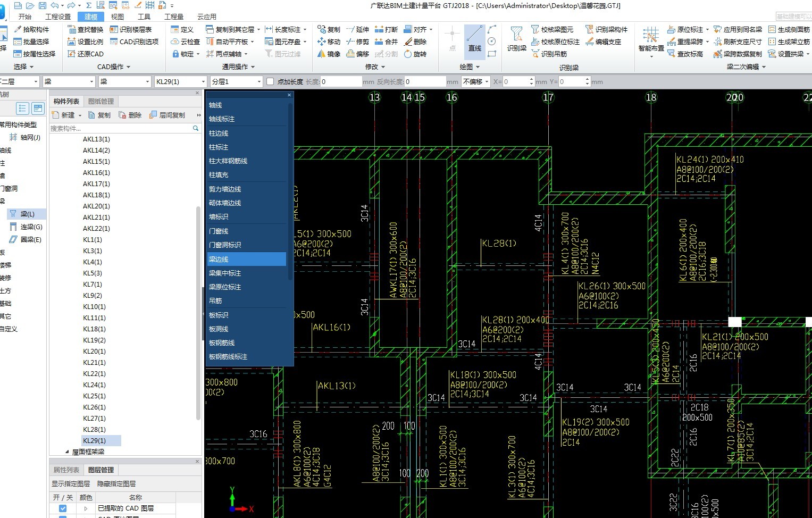The image size is (812, 518).
Task: Click the 搜索构件 search field
Action: pyautogui.click(x=121, y=128)
